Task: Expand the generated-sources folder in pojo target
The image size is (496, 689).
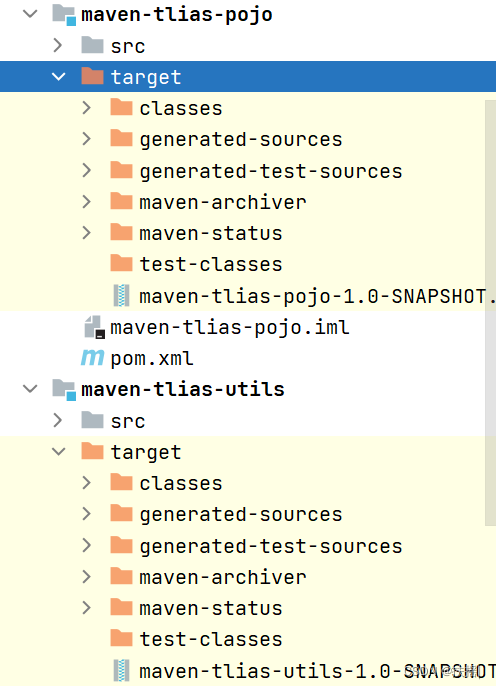Action: pyautogui.click(x=87, y=139)
